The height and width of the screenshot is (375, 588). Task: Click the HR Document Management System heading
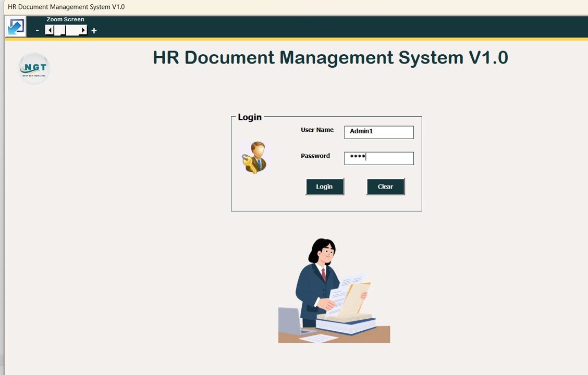[330, 57]
